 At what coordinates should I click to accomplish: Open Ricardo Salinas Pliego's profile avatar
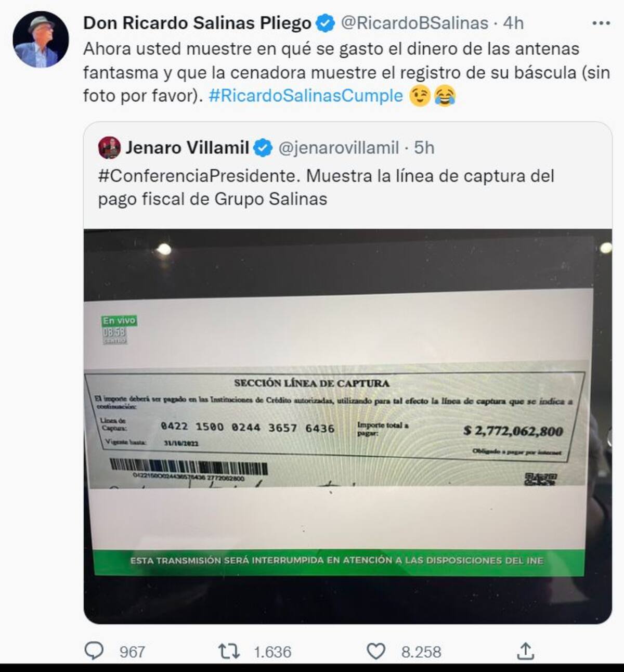click(41, 39)
